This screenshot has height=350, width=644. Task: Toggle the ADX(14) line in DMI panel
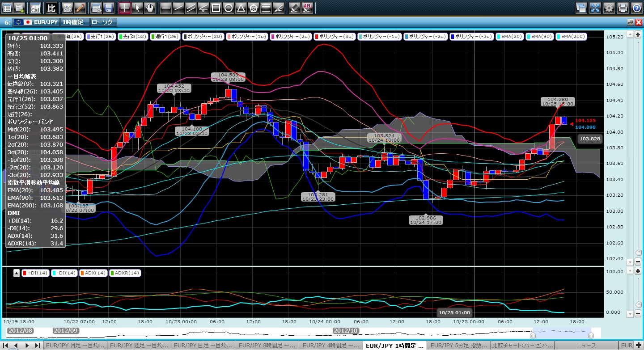coord(93,273)
